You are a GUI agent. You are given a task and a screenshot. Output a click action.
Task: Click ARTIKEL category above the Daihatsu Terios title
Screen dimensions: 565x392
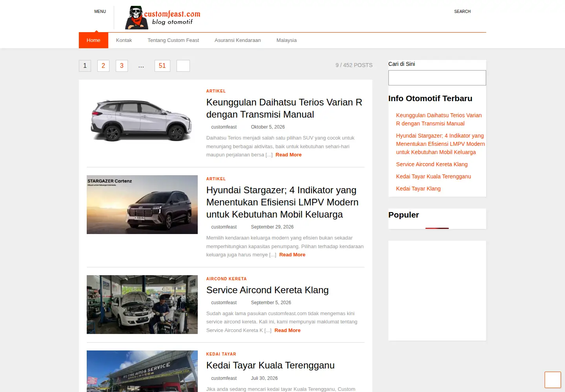pyautogui.click(x=216, y=91)
